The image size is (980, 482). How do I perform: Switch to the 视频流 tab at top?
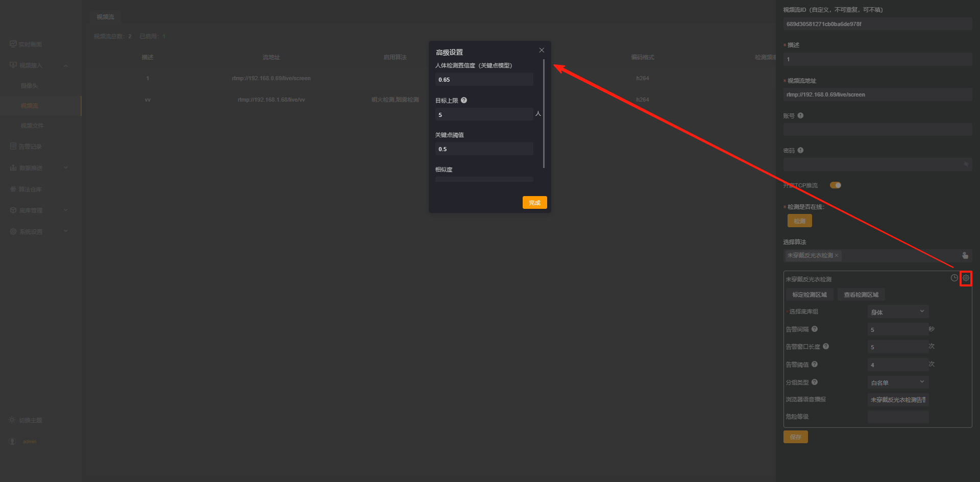[106, 17]
